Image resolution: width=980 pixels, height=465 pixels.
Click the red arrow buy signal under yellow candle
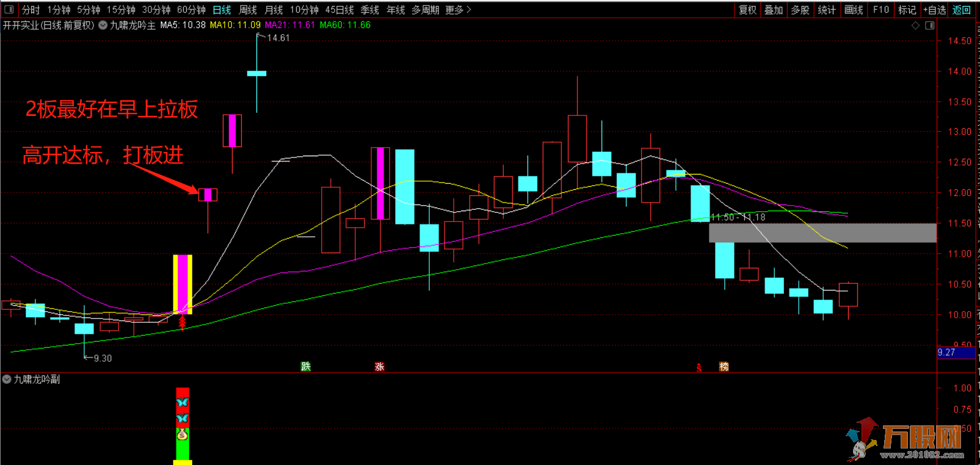182,322
